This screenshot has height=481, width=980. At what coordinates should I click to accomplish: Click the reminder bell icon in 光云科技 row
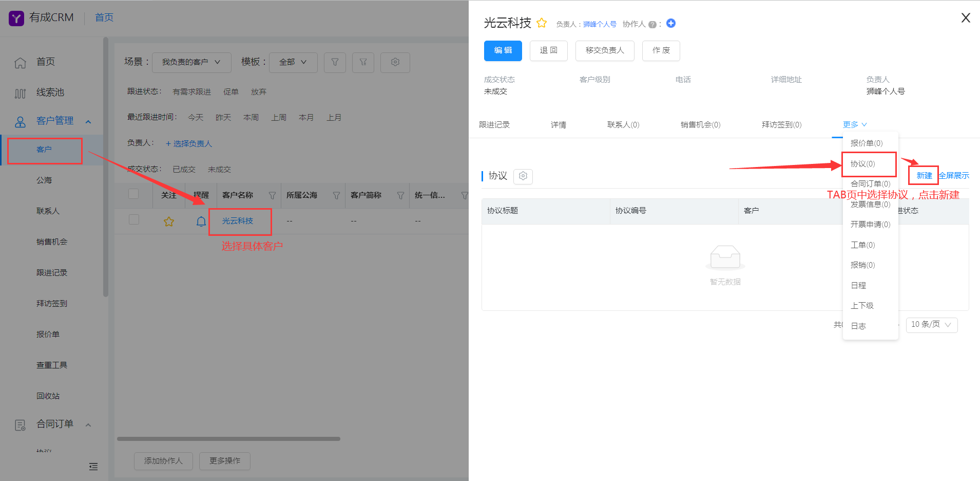point(201,221)
